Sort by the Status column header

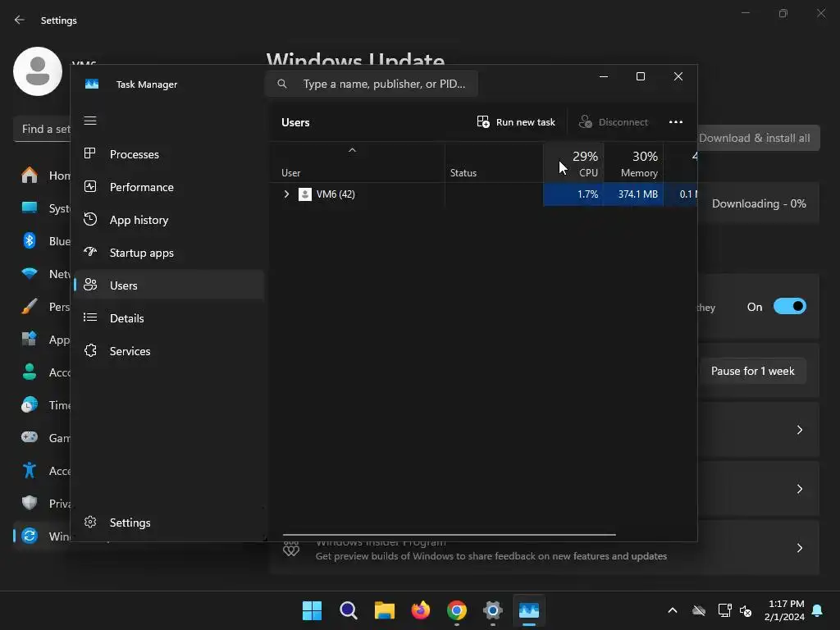(494, 163)
